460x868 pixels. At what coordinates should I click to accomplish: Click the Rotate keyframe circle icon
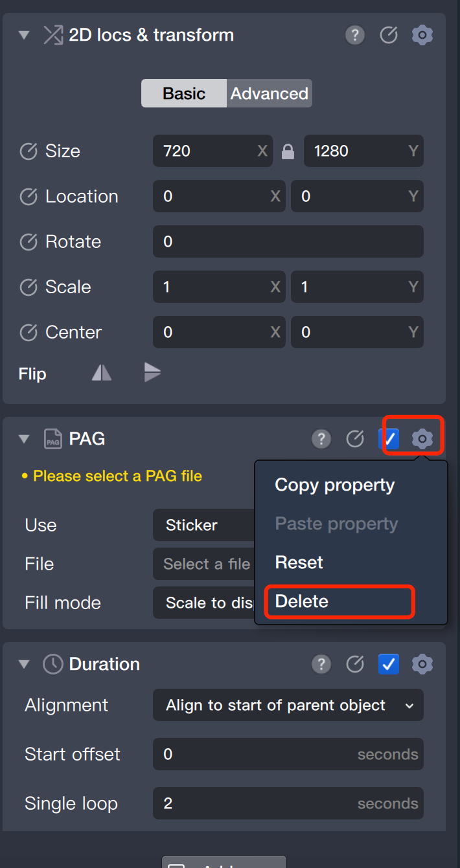[x=29, y=242]
